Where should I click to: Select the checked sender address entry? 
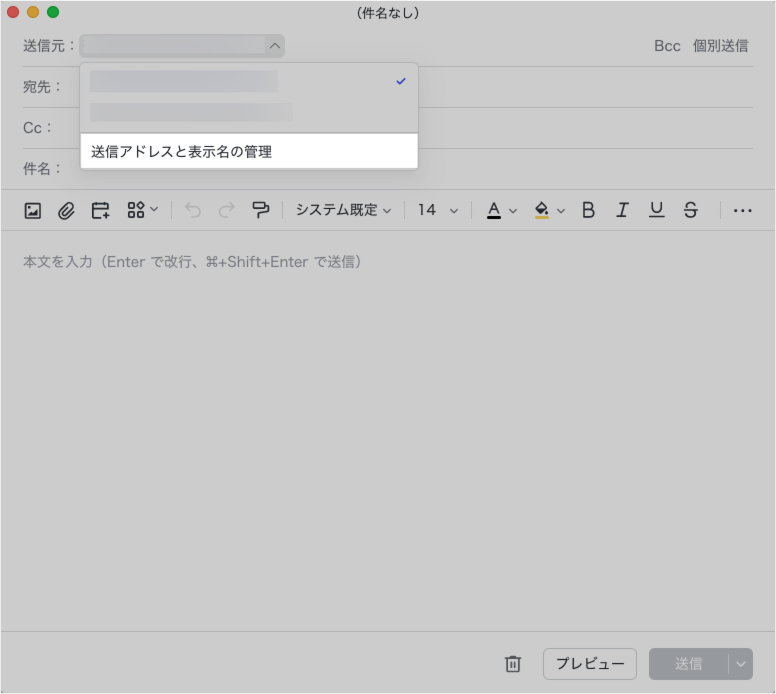tap(248, 82)
